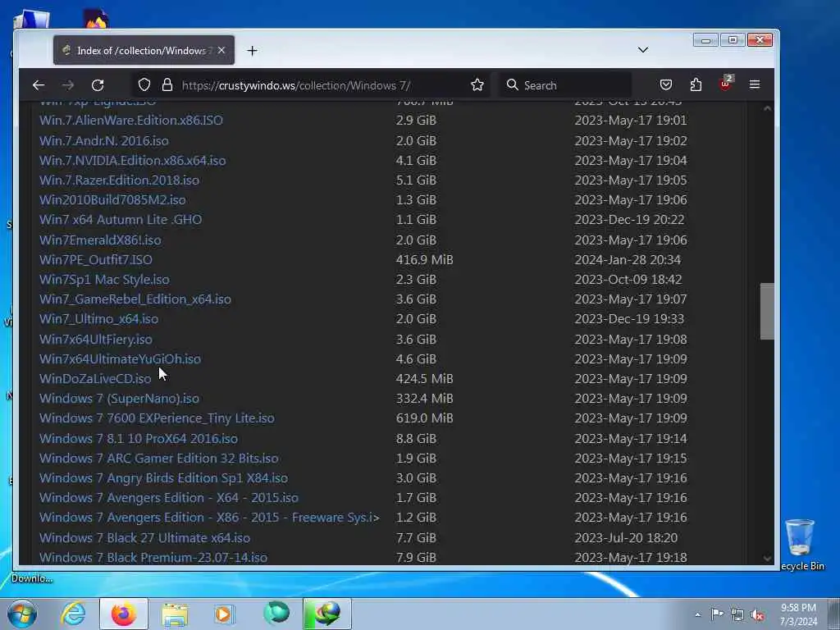Open Win7_GameRebel_Edition_x64.iso link
This screenshot has height=630, width=840.
[135, 299]
